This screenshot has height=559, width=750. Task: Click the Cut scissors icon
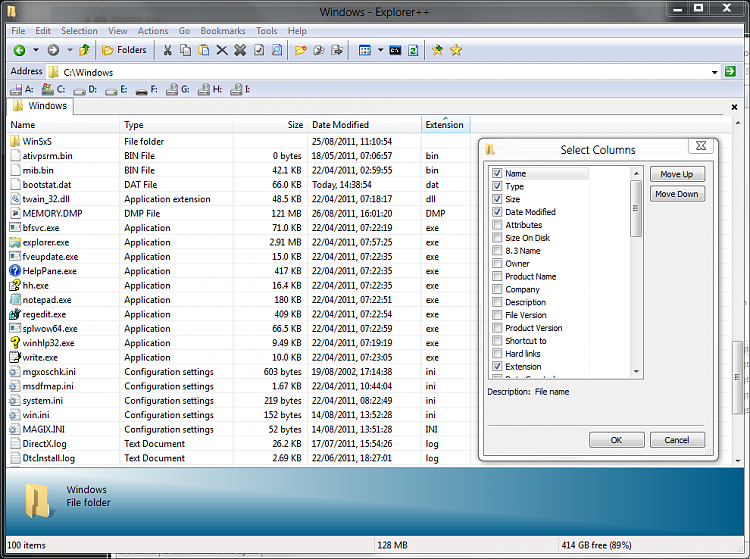point(167,50)
